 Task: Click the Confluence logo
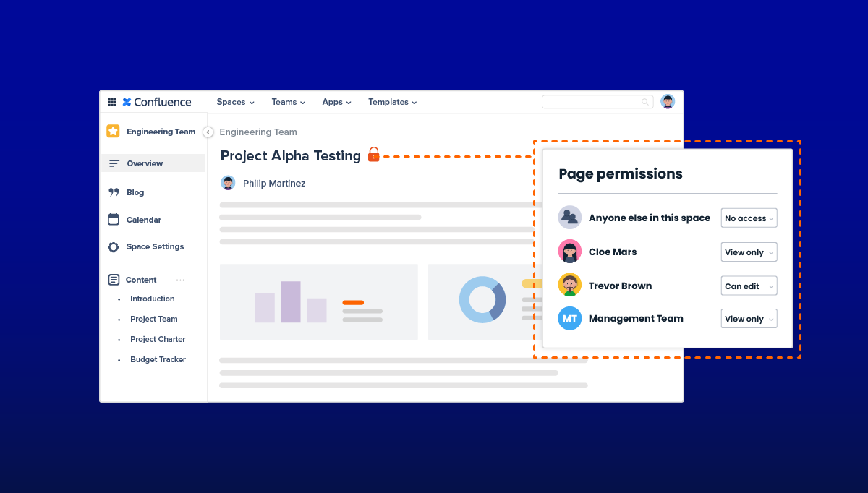tap(156, 102)
